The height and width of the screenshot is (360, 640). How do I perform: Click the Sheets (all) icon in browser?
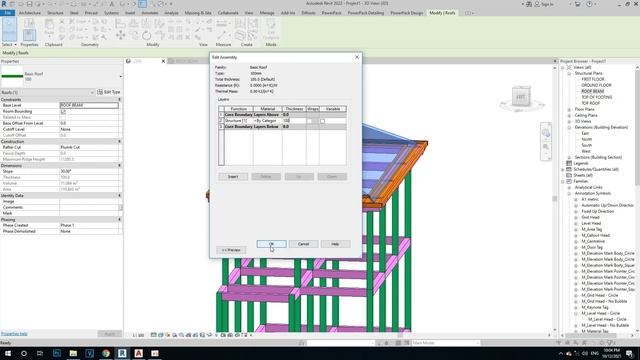pos(569,175)
